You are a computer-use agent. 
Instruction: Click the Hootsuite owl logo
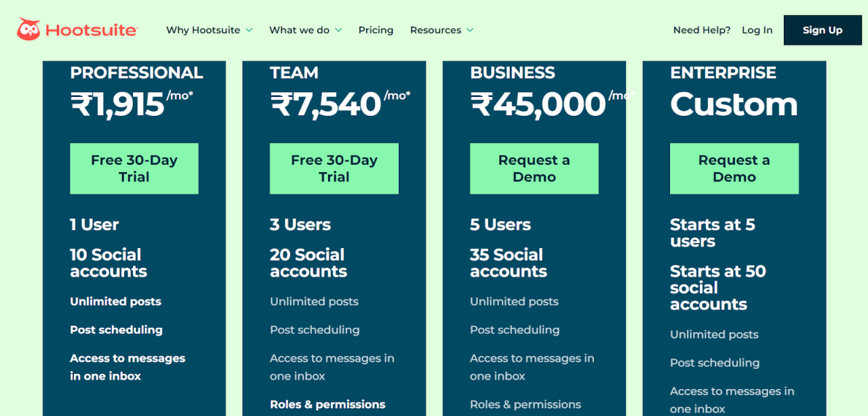tap(27, 28)
